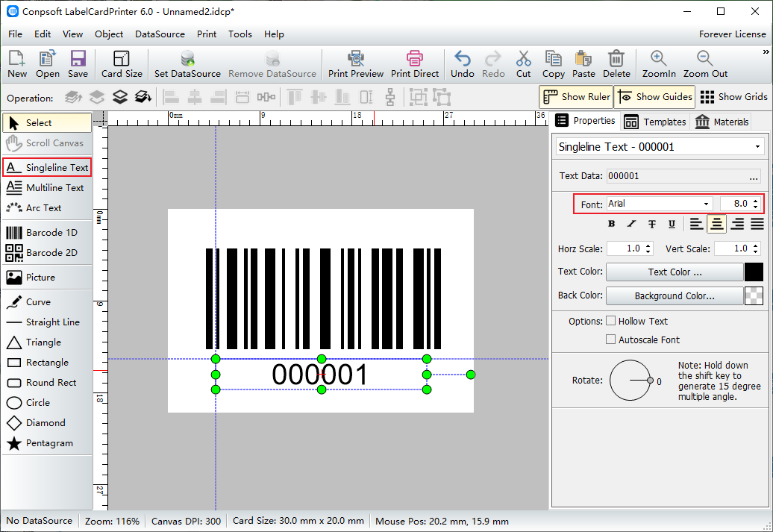The image size is (773, 532).
Task: Toggle bold text formatting
Action: point(611,224)
